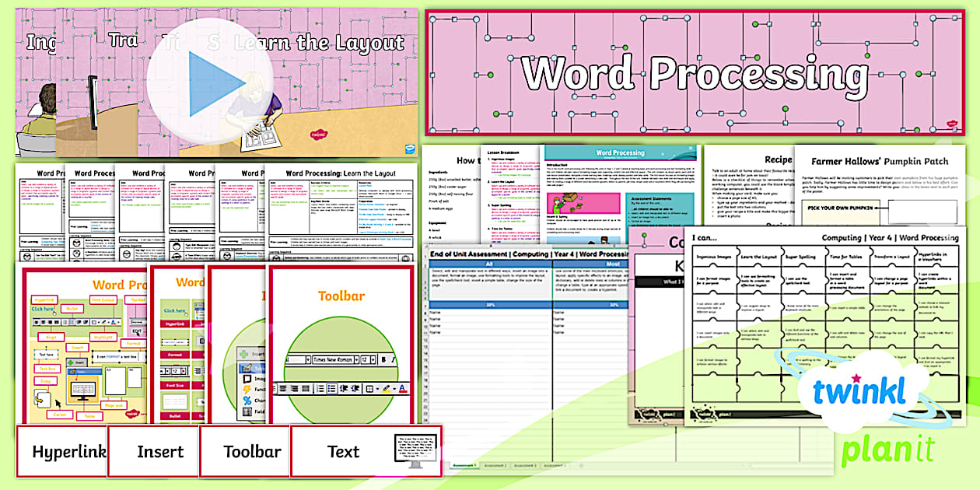980x490 pixels.
Task: Select the yellow highlighter colour swatch
Action: tap(387, 391)
